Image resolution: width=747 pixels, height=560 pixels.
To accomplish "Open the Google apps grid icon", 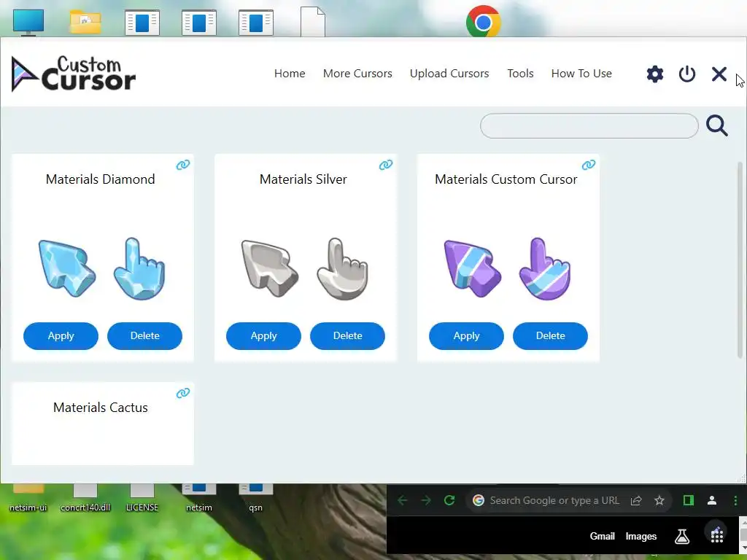I will point(717,535).
